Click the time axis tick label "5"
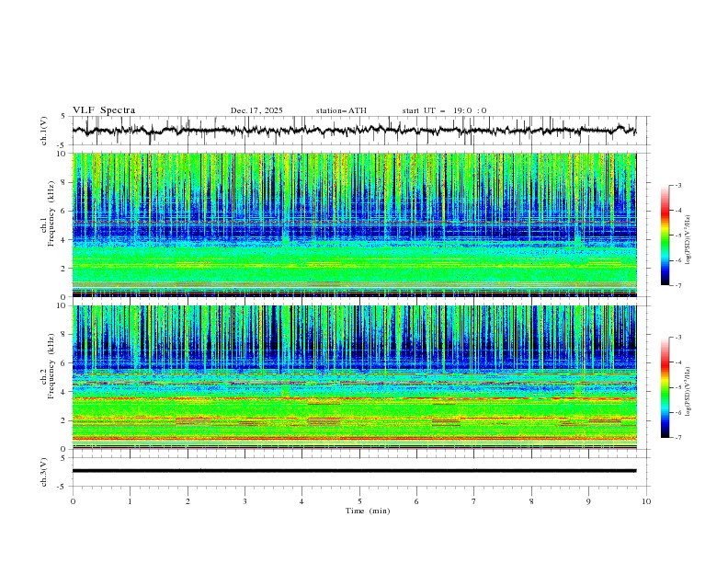728x563 pixels. (359, 501)
